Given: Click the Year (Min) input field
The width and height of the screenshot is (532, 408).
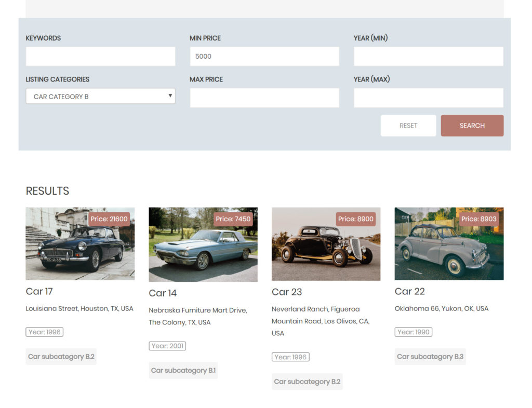Looking at the screenshot, I should point(428,57).
